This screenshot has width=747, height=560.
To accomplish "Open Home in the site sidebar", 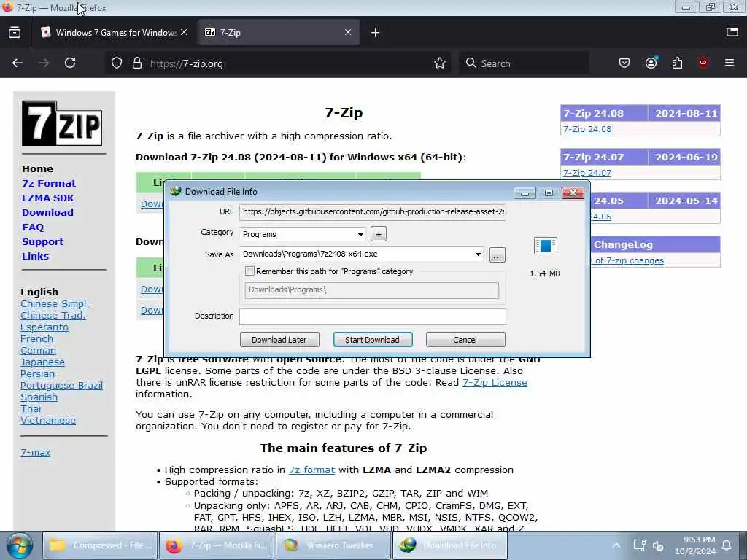I will click(38, 168).
